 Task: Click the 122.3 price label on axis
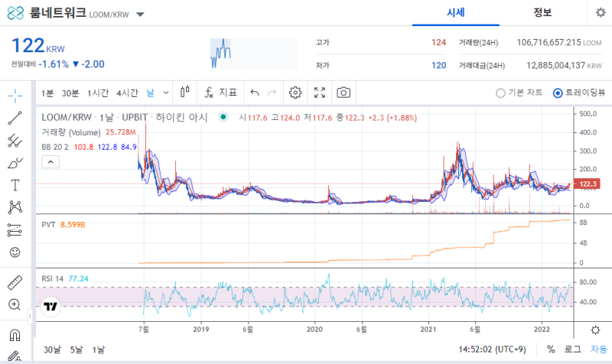coord(588,184)
